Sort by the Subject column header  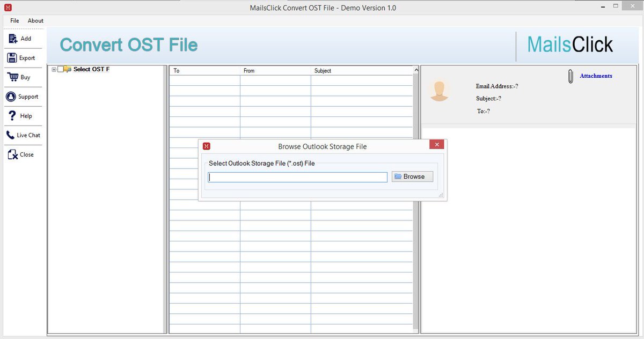[361, 70]
